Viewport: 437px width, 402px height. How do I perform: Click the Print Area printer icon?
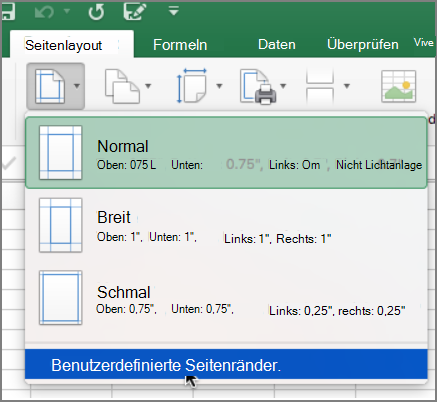click(x=258, y=87)
